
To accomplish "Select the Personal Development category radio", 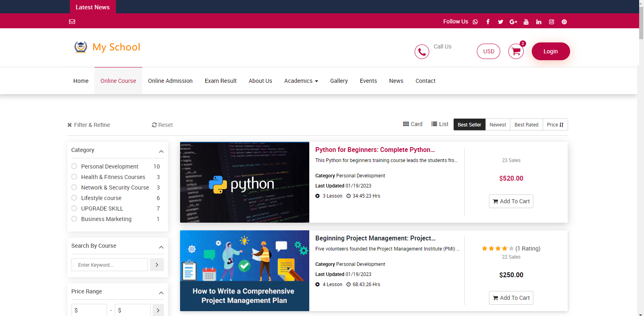I will click(74, 166).
